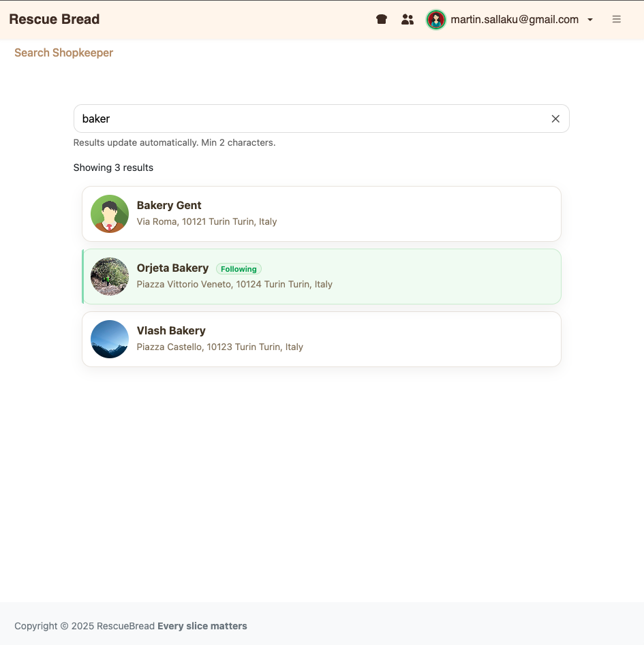Toggle the Following badge on Orjeta Bakery
This screenshot has width=644, height=645.
click(x=239, y=269)
